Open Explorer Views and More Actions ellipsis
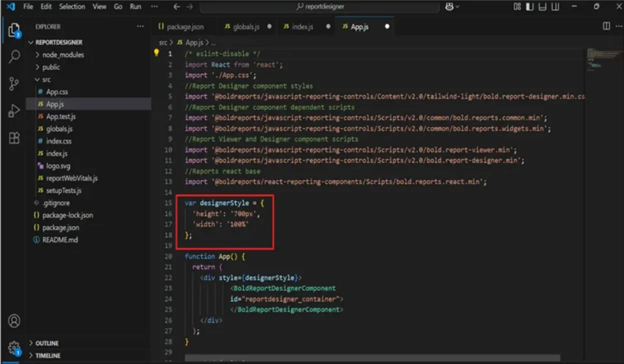The width and height of the screenshot is (624, 364). tap(140, 26)
